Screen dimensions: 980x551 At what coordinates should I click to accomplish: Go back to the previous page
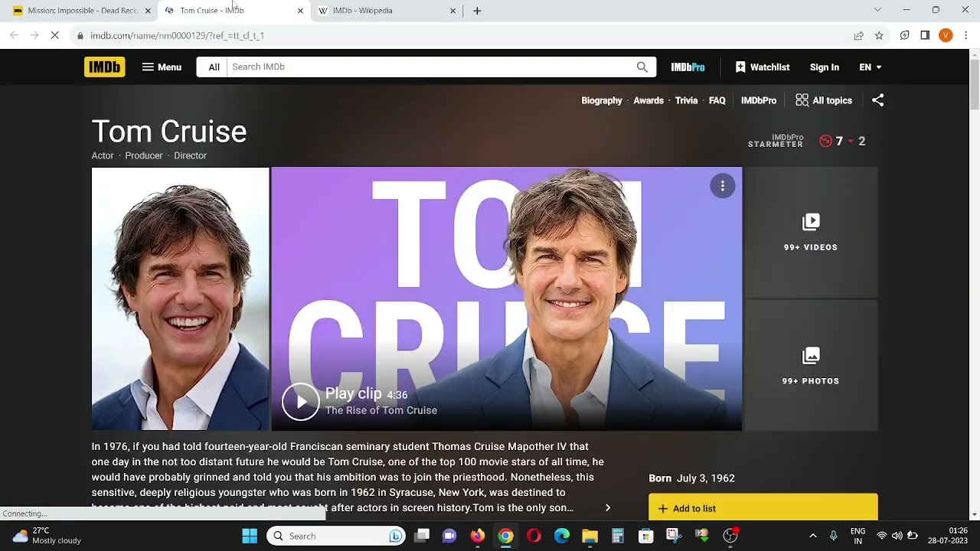(x=14, y=35)
